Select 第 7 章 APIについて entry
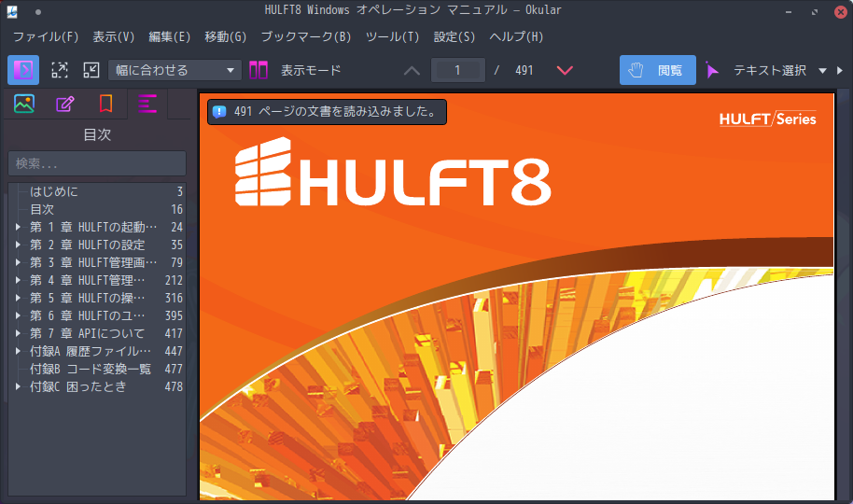Screen dimensions: 853x504 tap(87, 333)
